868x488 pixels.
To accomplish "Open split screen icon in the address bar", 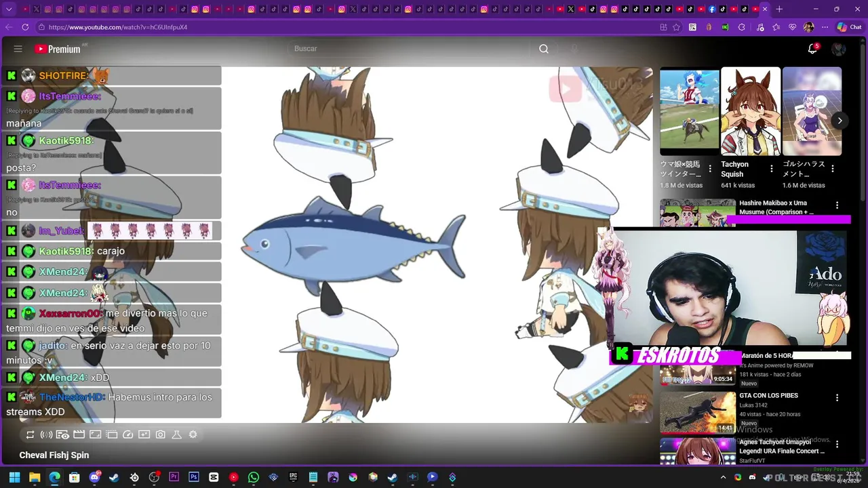I will (663, 27).
